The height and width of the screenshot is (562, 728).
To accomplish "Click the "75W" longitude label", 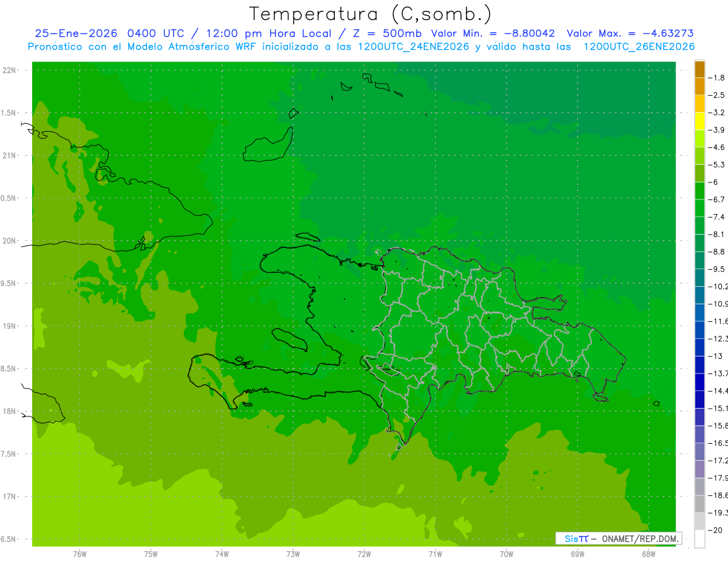I will [151, 554].
